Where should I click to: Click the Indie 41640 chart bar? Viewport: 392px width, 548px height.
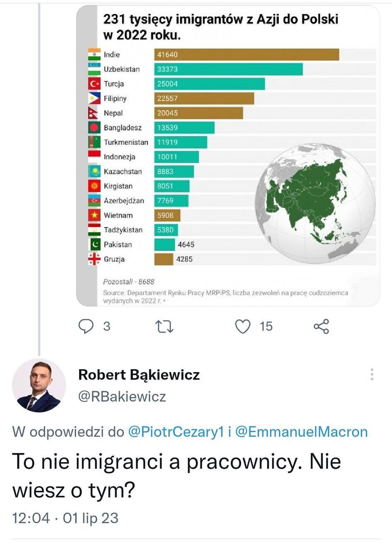click(x=246, y=55)
